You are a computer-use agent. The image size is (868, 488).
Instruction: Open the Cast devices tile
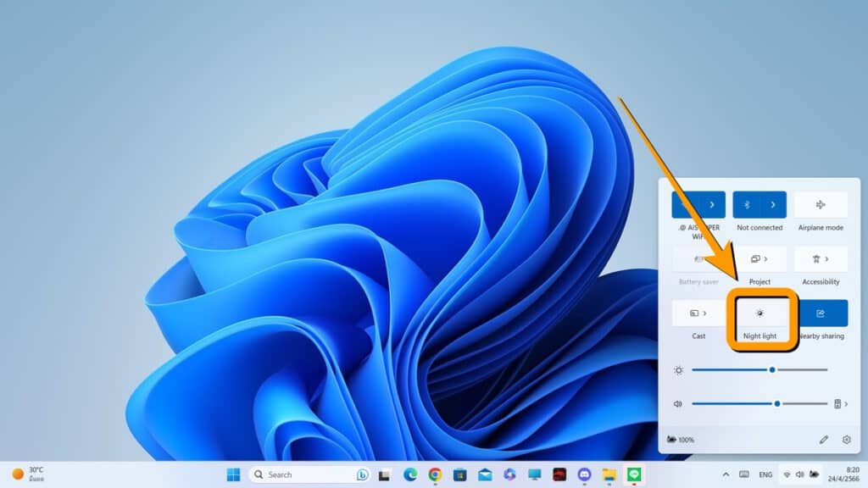point(698,313)
